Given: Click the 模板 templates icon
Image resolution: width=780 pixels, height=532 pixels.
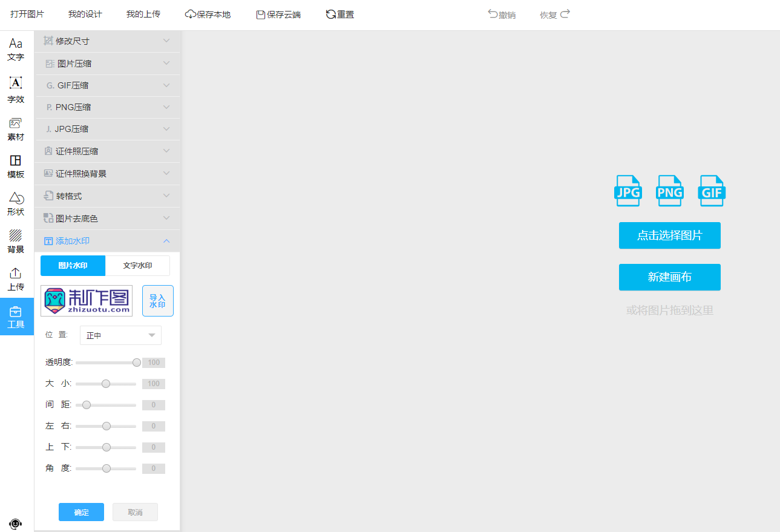Looking at the screenshot, I should pos(16,166).
